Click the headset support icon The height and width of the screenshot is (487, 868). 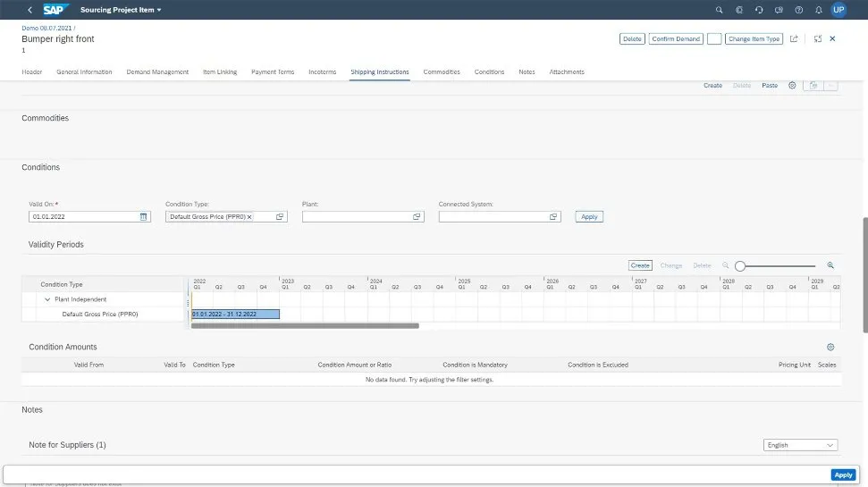click(759, 10)
